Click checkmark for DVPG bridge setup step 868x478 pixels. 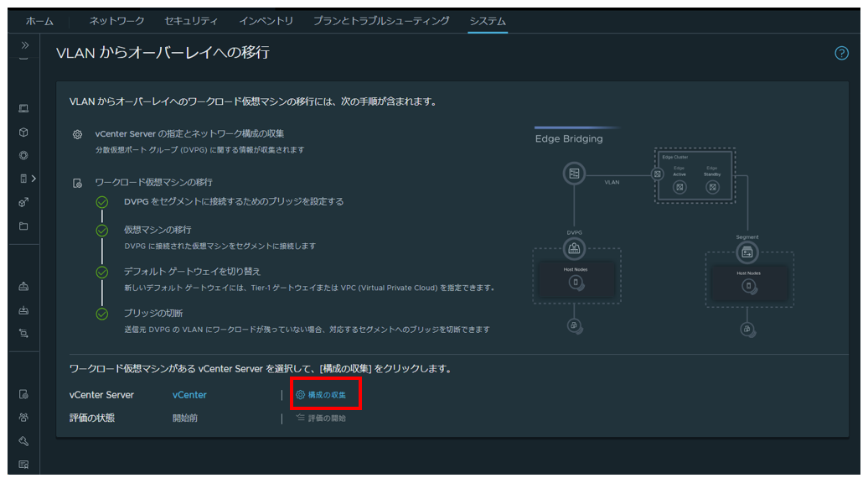[x=102, y=202]
